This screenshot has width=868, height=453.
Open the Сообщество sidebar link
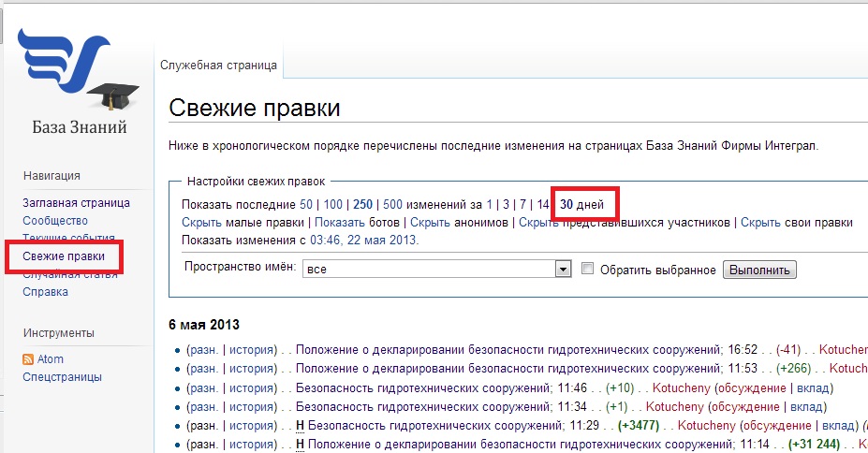tap(55, 221)
